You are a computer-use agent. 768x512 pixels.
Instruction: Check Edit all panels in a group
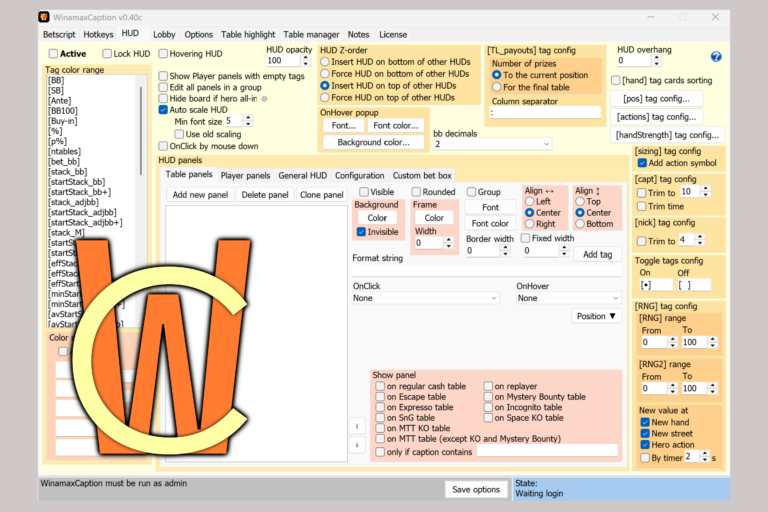163,87
